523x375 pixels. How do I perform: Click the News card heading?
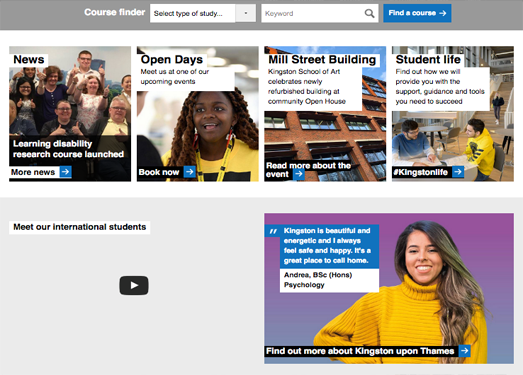(x=29, y=59)
